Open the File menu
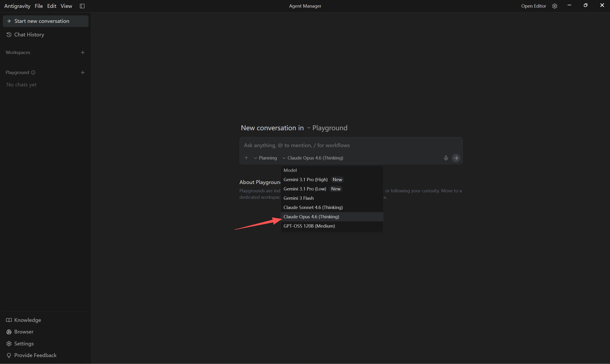This screenshot has height=364, width=610. point(39,6)
